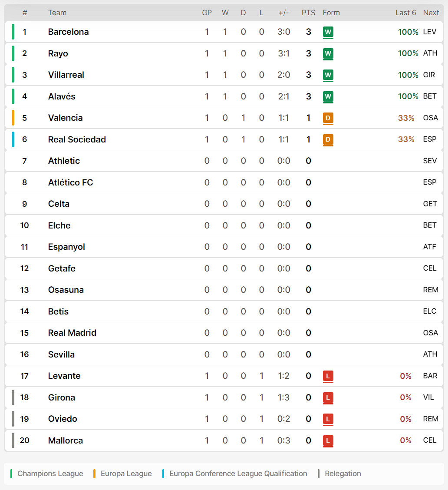Screen dimensions: 448x490
Task: Click Barcelona's green W form badge
Action: (328, 32)
